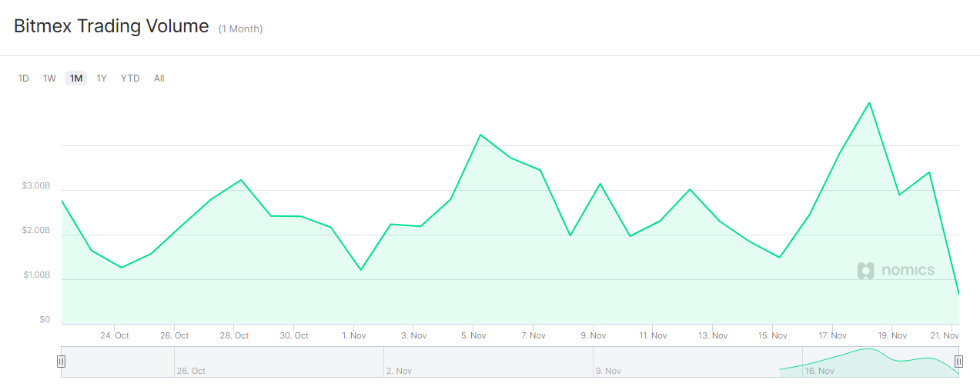Select the All time range

click(159, 78)
